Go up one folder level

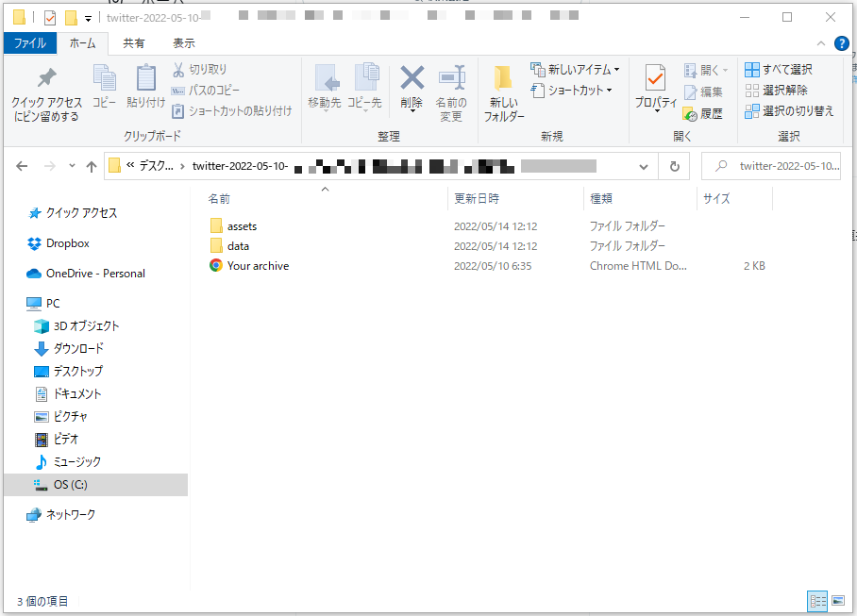pyautogui.click(x=92, y=166)
